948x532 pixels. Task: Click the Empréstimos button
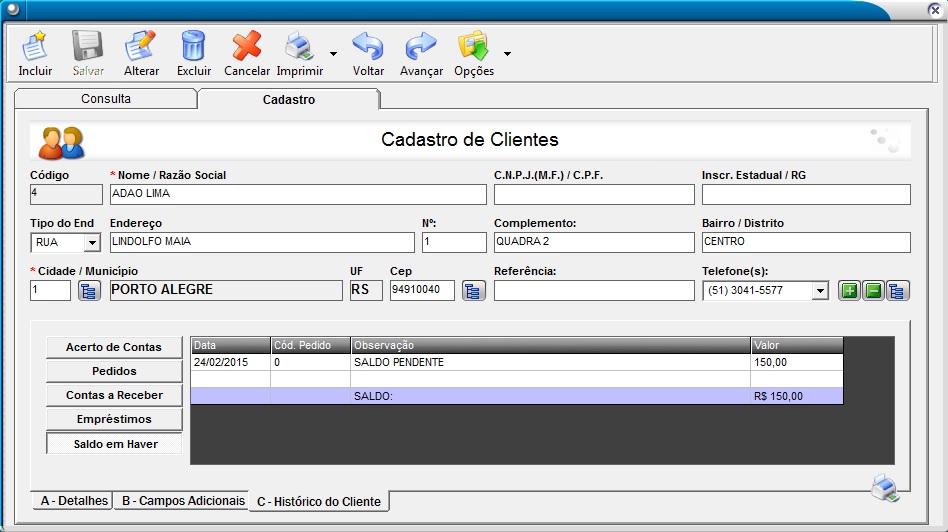(114, 419)
